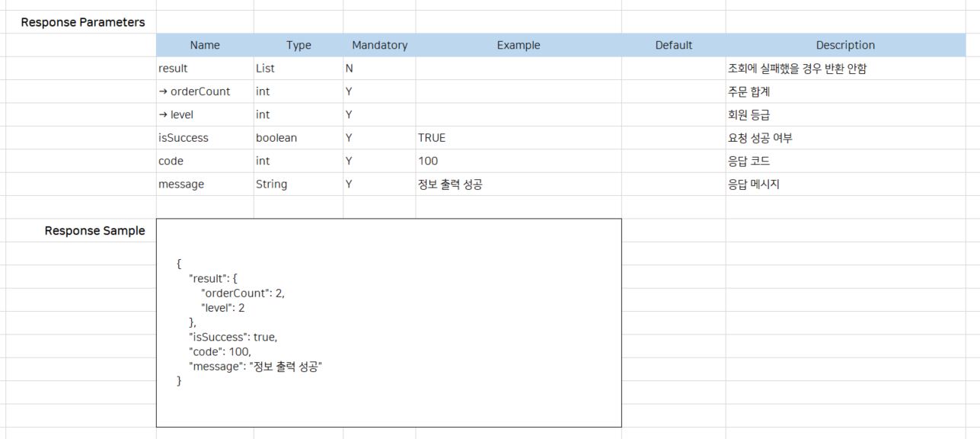Select the Example column header cell

[x=518, y=45]
